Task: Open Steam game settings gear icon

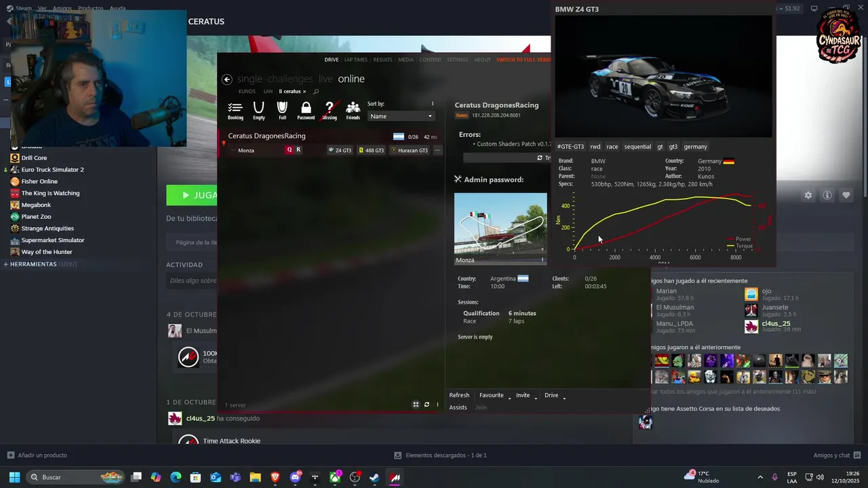Action: tap(808, 195)
